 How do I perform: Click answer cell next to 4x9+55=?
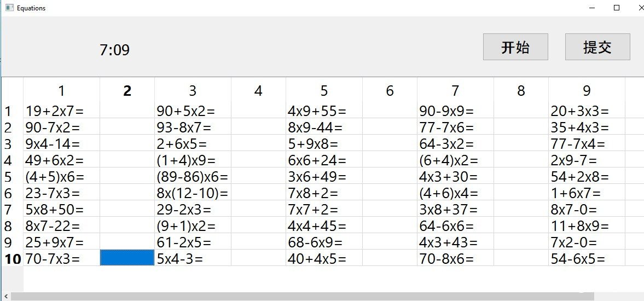[390, 111]
